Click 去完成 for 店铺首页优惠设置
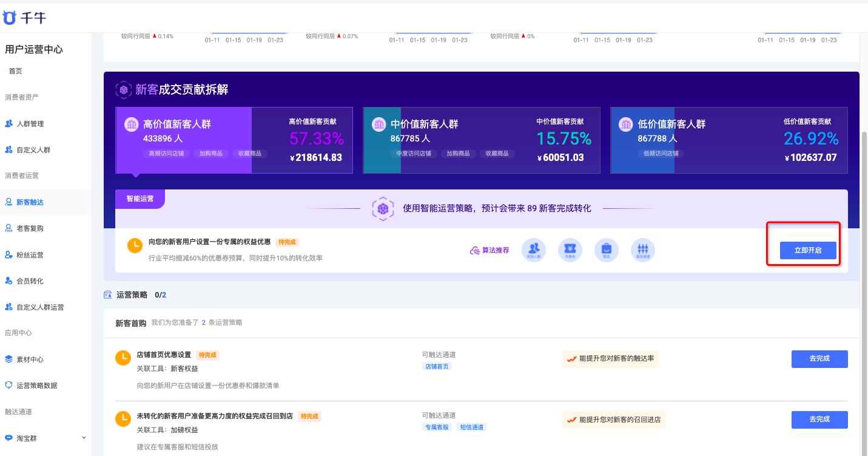 (819, 359)
